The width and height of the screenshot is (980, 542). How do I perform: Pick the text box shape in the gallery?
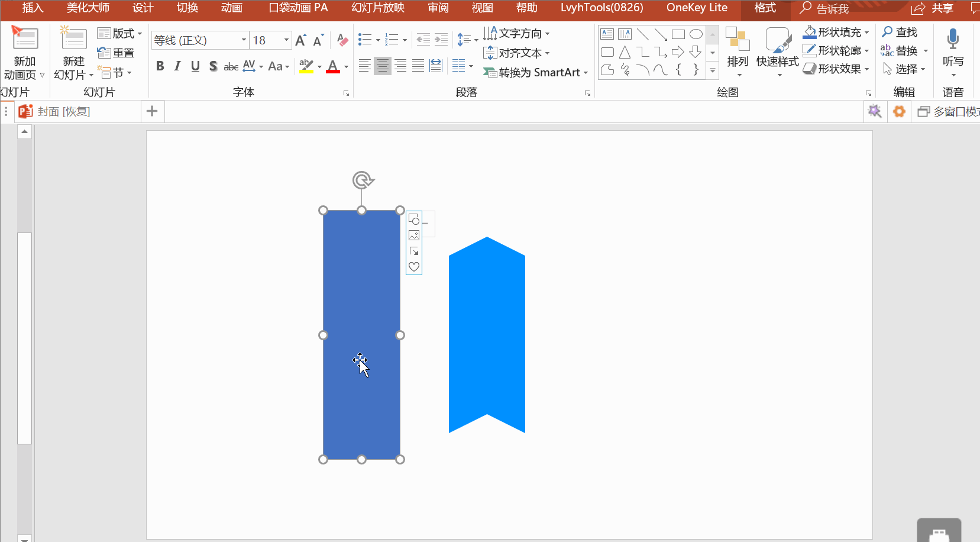pos(607,34)
